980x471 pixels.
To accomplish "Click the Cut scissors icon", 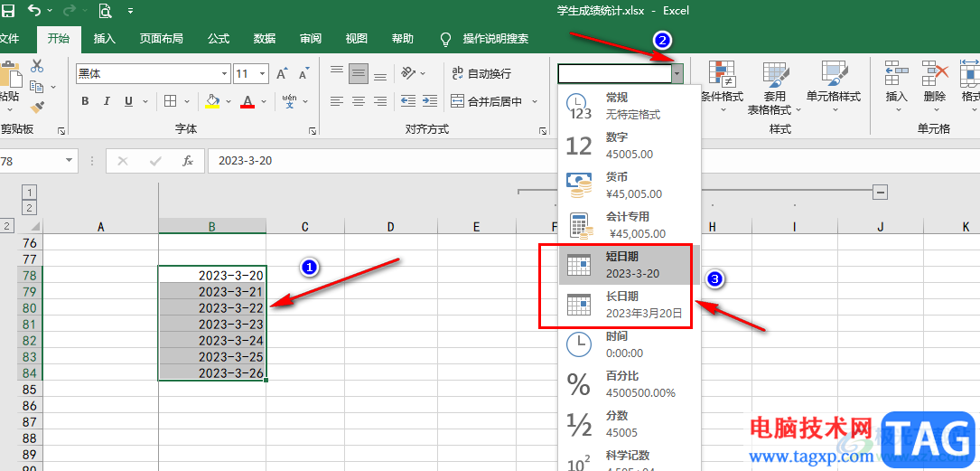I will point(37,66).
